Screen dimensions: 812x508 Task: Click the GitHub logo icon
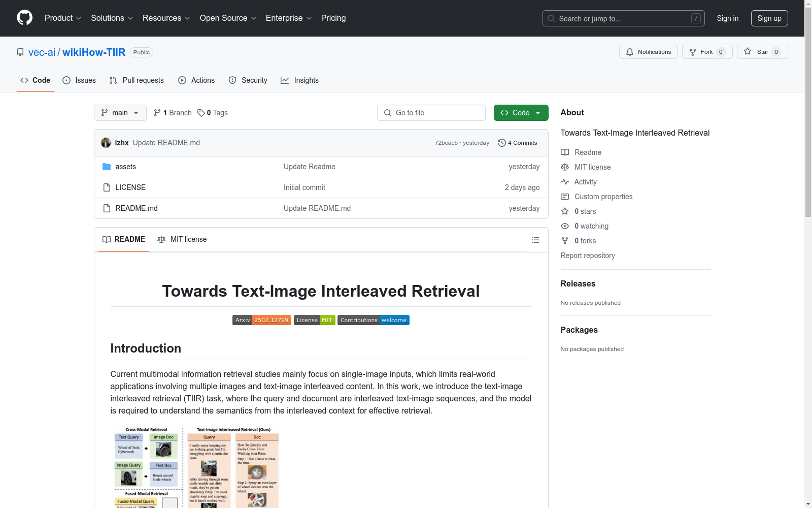point(24,18)
